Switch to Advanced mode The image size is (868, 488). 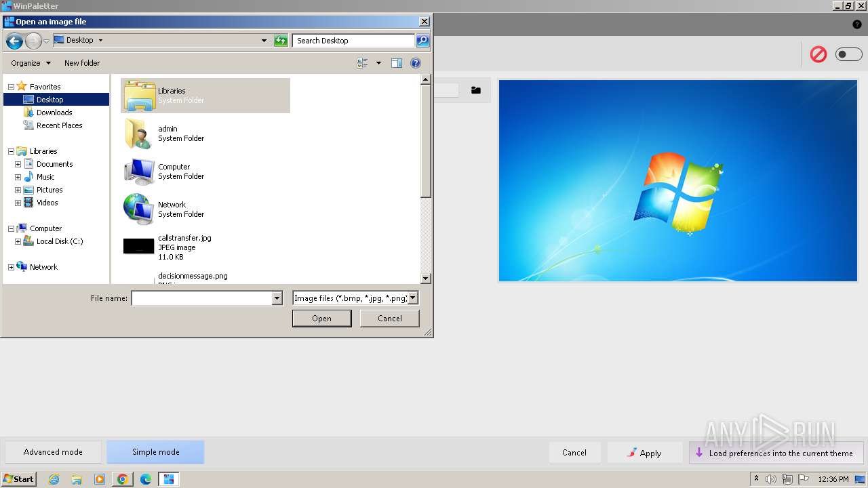pos(53,452)
